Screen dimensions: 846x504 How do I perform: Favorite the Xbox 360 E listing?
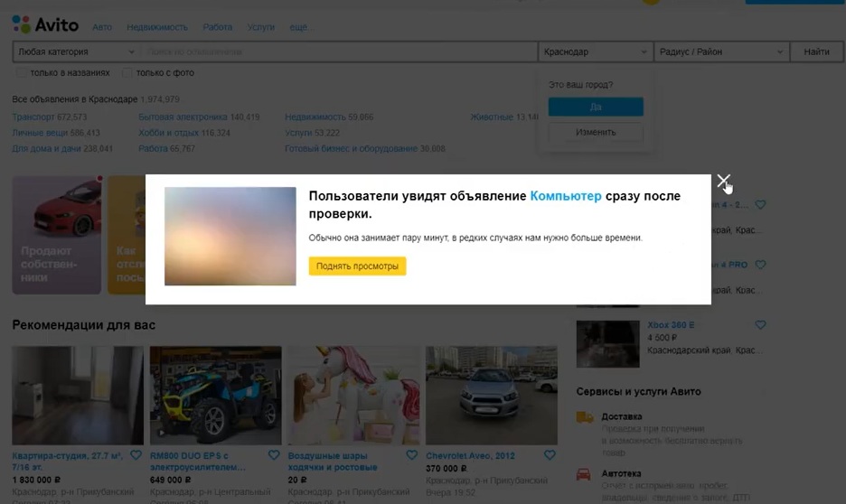click(x=760, y=325)
